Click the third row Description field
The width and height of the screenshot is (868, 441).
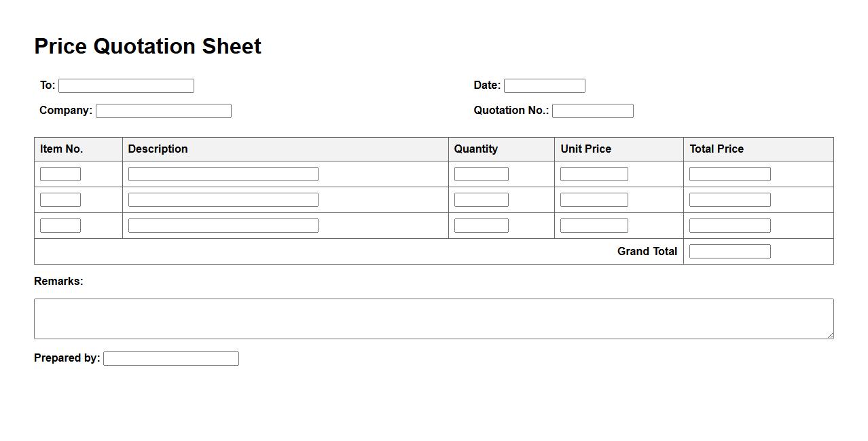click(223, 226)
